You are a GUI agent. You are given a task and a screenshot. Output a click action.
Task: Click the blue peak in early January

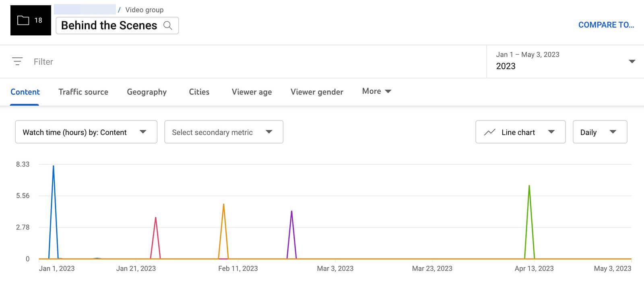point(53,166)
